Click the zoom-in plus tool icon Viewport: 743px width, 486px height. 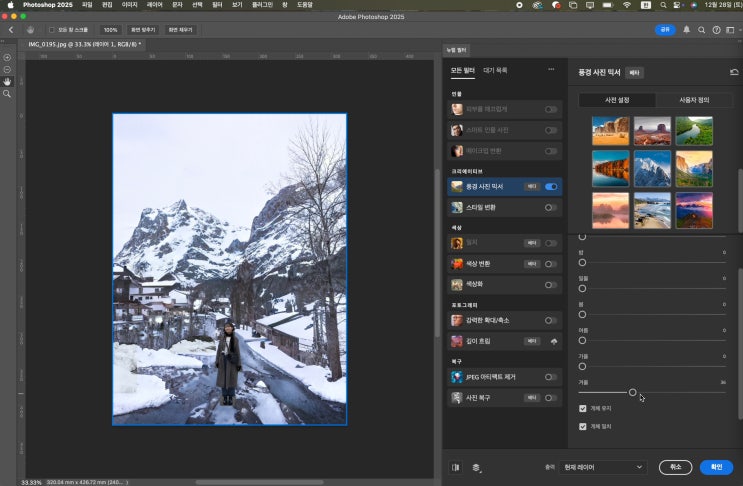[7, 57]
